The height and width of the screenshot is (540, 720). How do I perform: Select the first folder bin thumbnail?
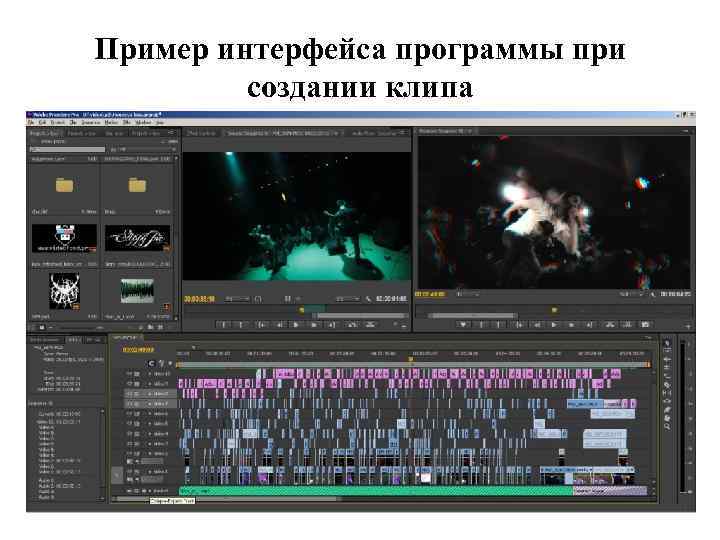(x=64, y=185)
